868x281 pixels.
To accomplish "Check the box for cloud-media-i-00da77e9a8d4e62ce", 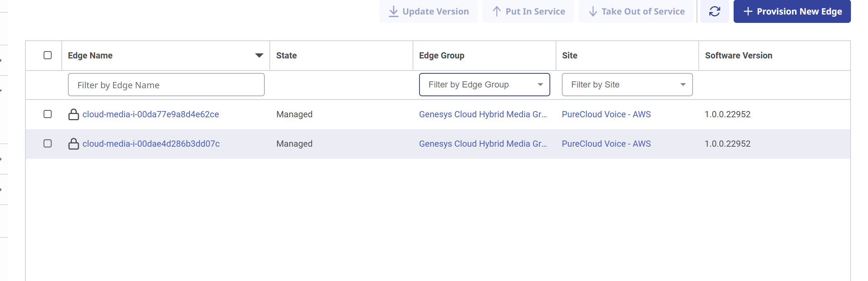I will [48, 114].
